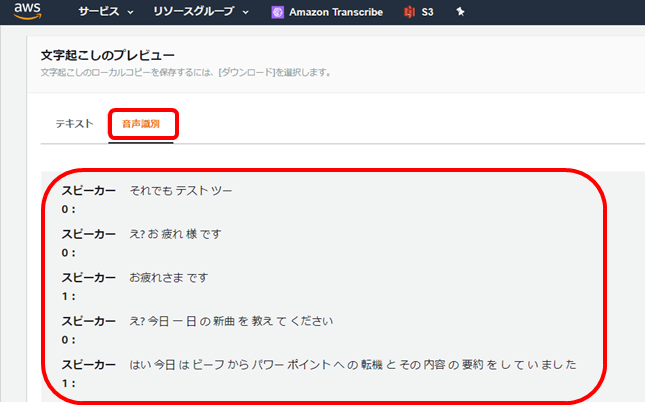Click the transcript line それでもテストツー
This screenshot has width=646, height=405.
pos(181,190)
